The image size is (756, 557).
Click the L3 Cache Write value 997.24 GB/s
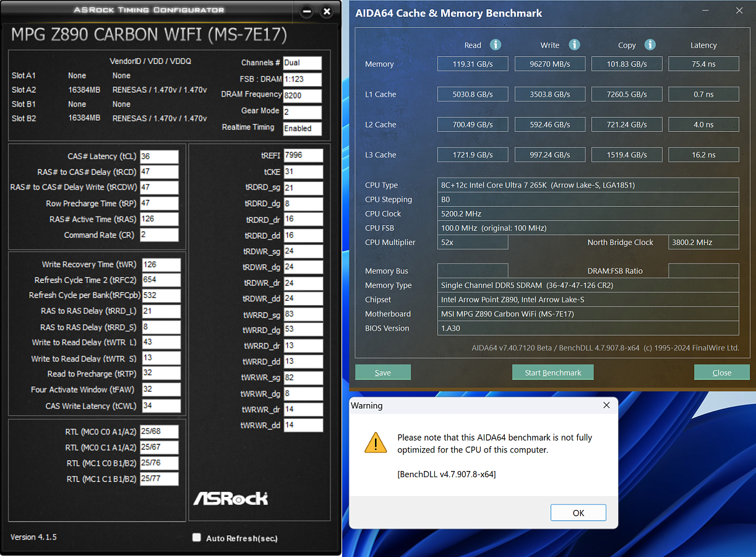click(550, 155)
